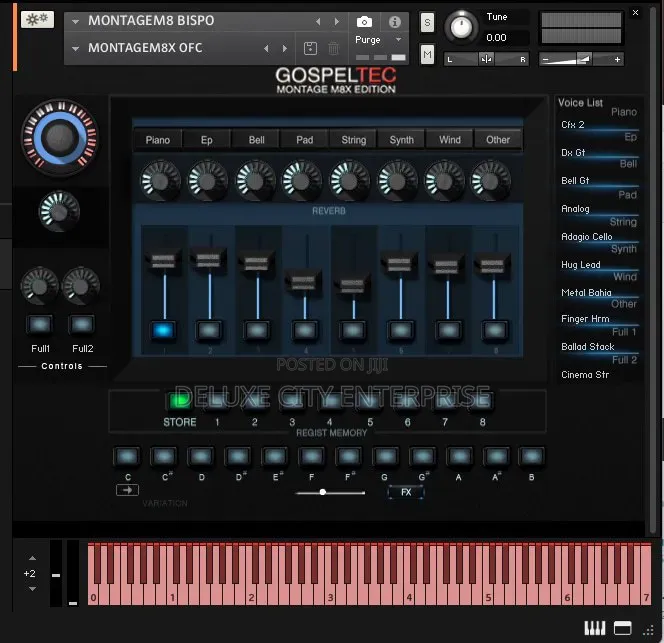Toggle the Mute M button
The image size is (664, 643).
tap(427, 55)
